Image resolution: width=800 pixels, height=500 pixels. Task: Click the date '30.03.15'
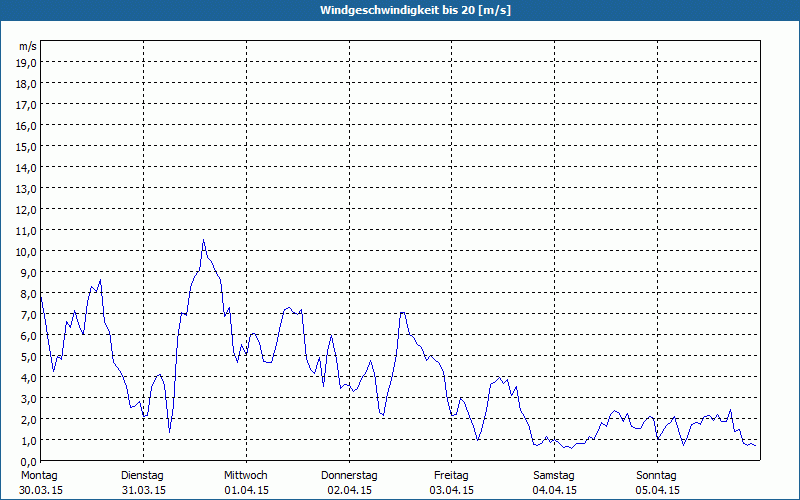point(41,490)
